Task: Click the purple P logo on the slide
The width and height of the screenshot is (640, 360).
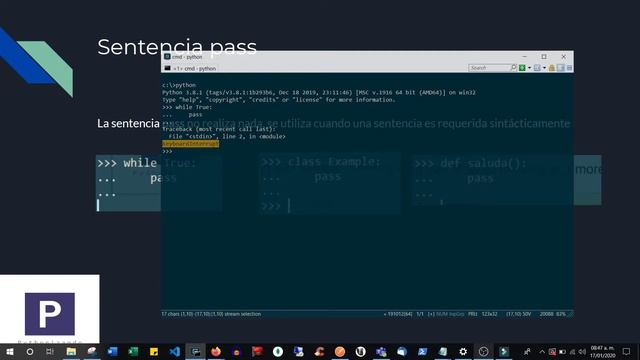Action: pos(50,314)
